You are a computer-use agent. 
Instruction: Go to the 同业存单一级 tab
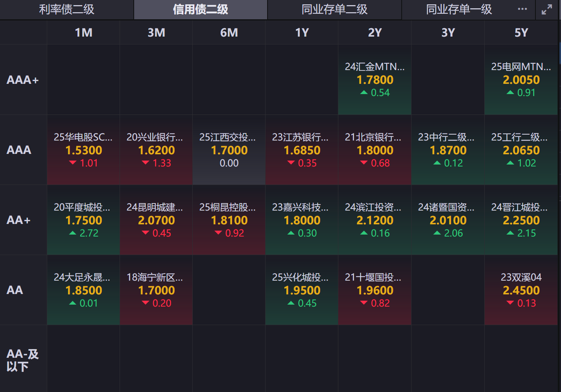click(459, 9)
